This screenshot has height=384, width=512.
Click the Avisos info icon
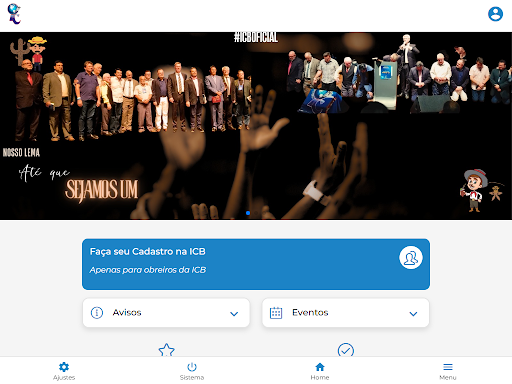pos(97,313)
